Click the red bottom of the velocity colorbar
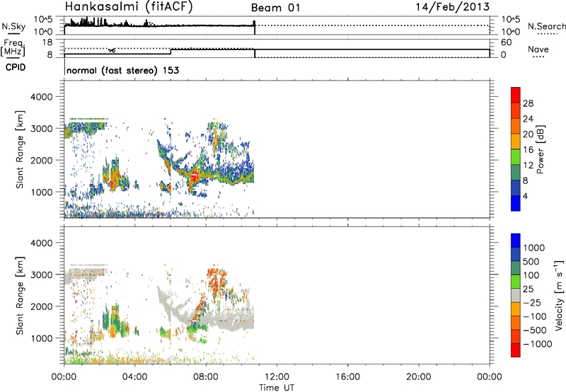This screenshot has width=566, height=392. coord(516,350)
